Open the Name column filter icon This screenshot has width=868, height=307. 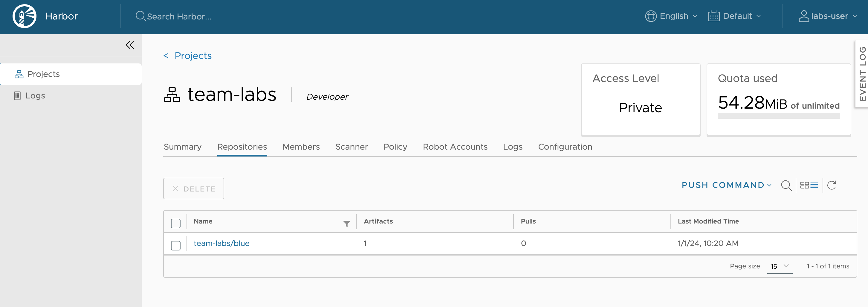pyautogui.click(x=346, y=223)
